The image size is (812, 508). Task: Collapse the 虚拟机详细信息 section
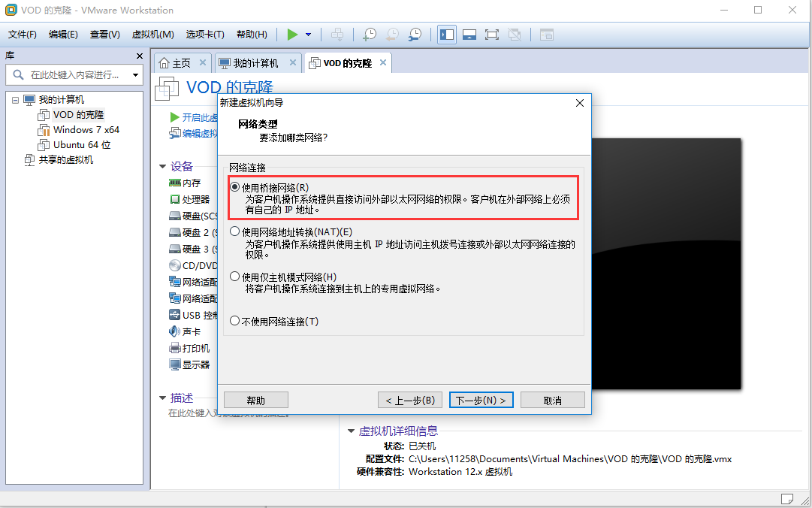pyautogui.click(x=351, y=431)
